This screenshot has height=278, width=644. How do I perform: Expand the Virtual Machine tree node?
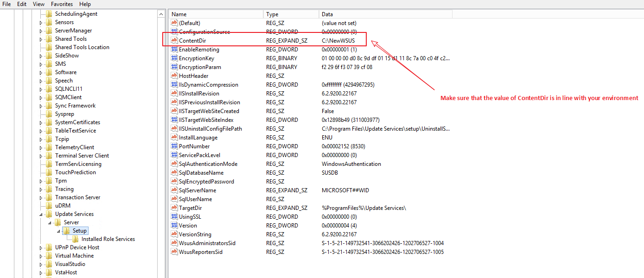41,256
